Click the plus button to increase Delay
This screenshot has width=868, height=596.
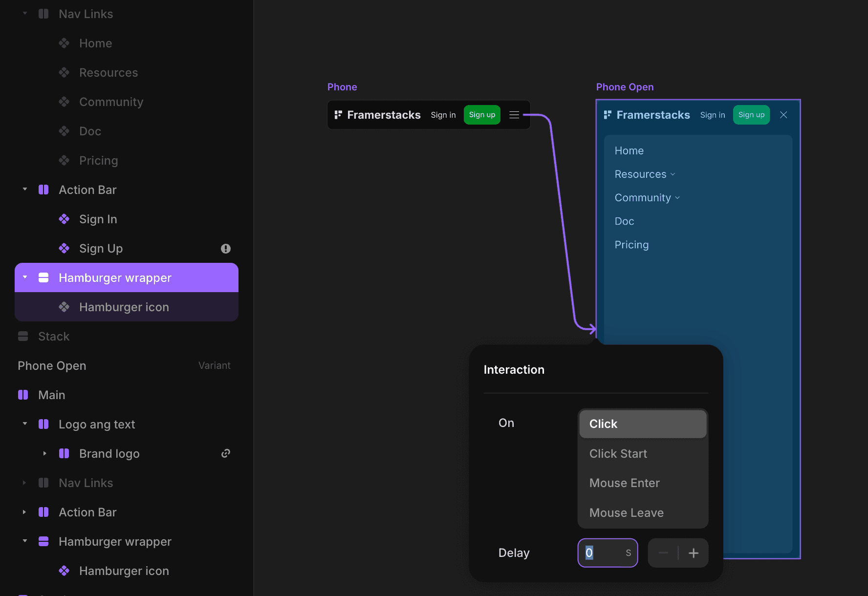coord(693,553)
